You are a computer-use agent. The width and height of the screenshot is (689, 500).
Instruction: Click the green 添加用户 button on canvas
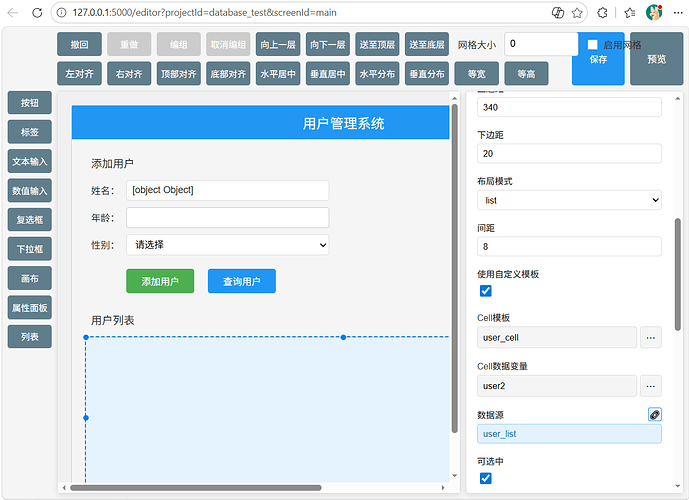160,281
